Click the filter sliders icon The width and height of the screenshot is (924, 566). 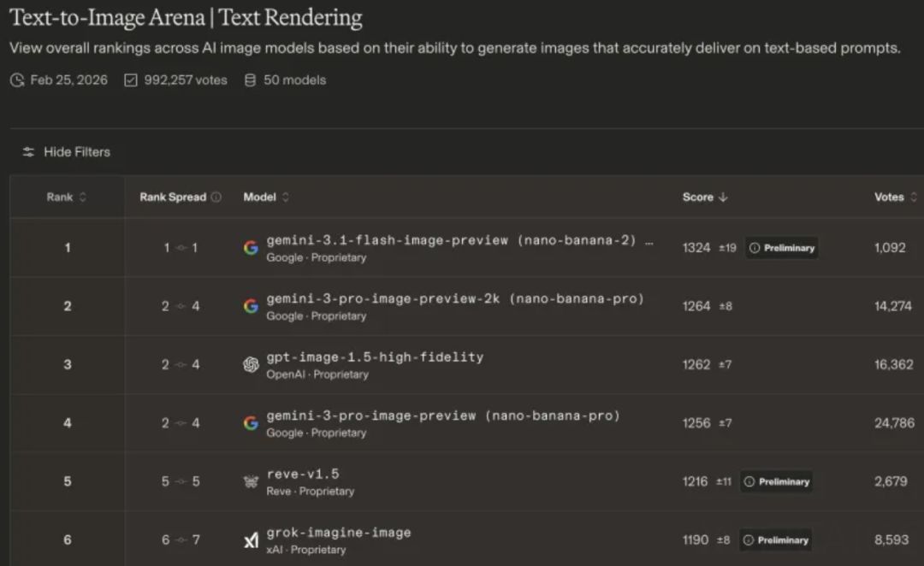29,152
